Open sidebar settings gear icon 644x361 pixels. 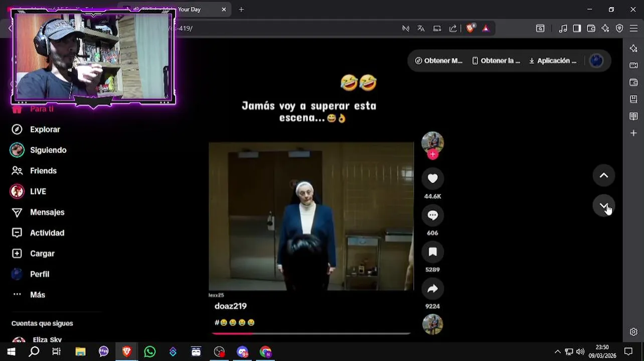[633, 332]
